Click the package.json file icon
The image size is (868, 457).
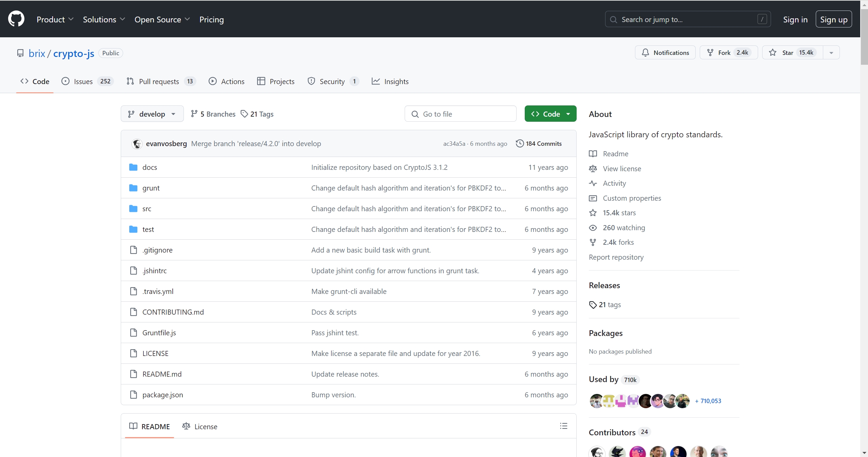pyautogui.click(x=133, y=395)
